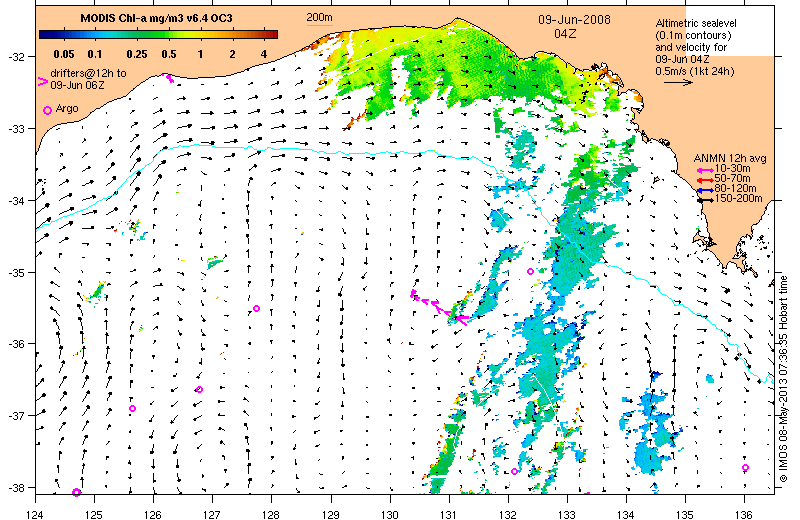Click the "128" longitude axis label

(271, 514)
